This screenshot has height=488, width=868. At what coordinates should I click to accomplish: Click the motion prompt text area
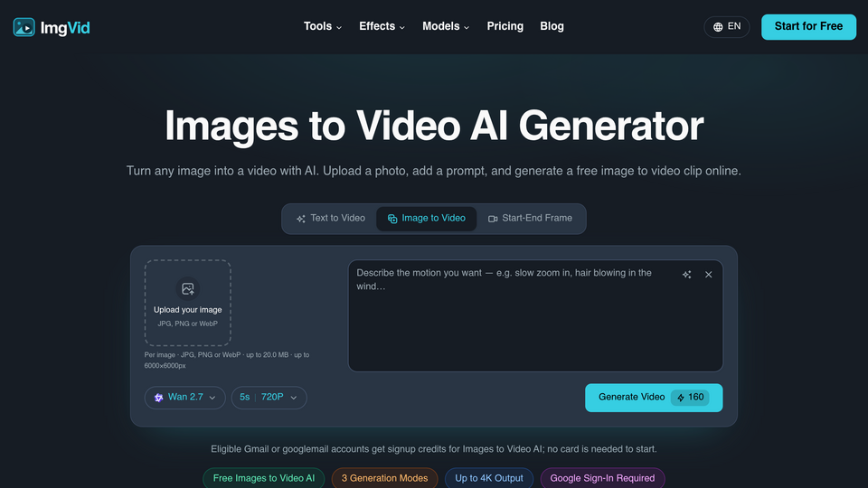tap(535, 316)
